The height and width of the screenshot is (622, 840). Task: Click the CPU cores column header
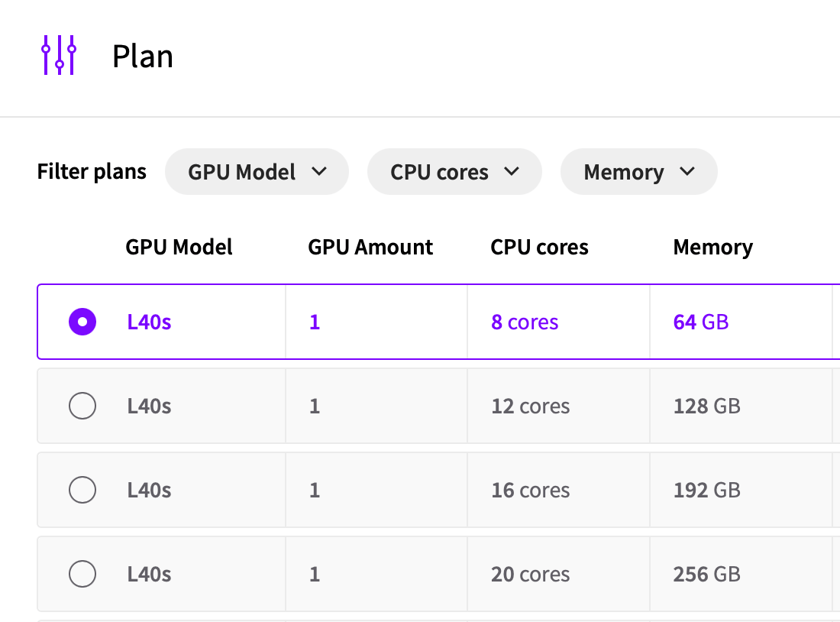[x=539, y=247]
